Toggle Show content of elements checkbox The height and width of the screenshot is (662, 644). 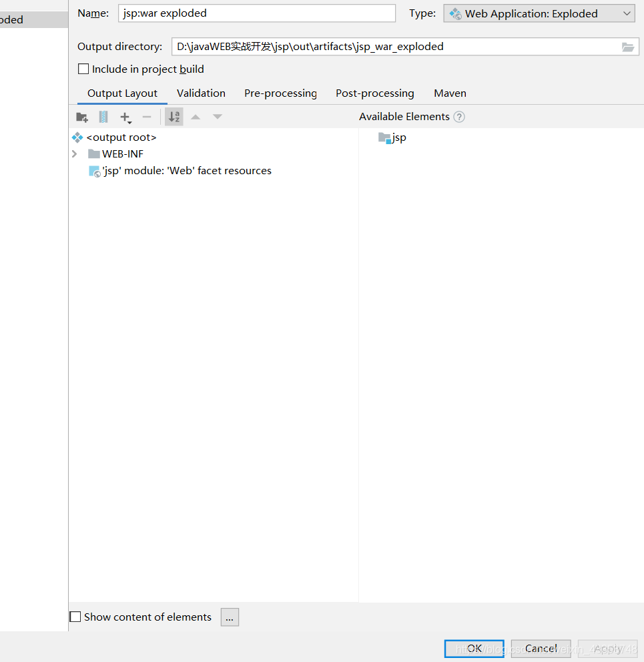[75, 617]
